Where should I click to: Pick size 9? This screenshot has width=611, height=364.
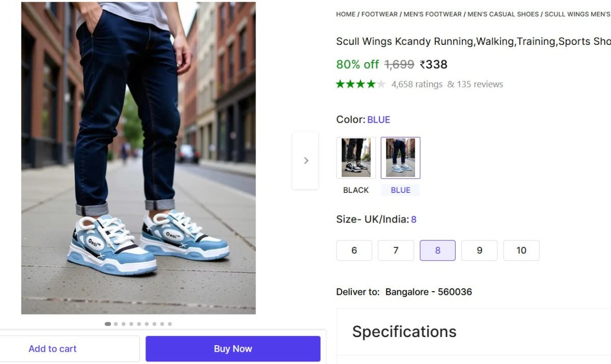click(x=479, y=250)
